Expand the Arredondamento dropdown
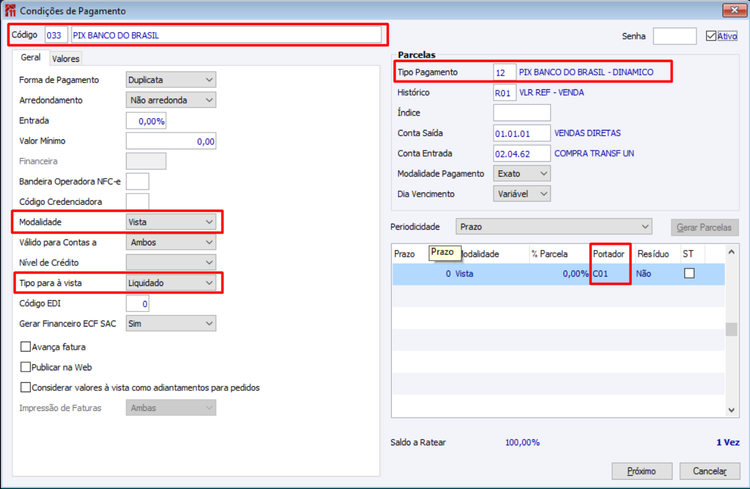This screenshot has width=750, height=489. (x=171, y=100)
